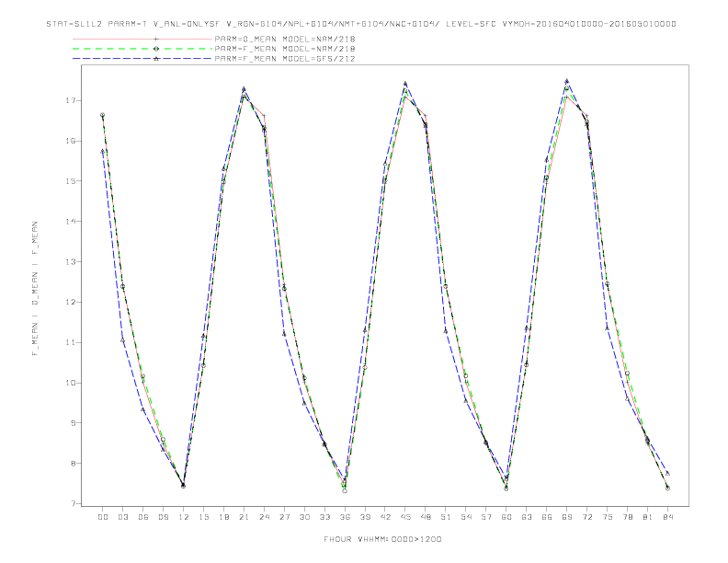Click x-axis forecast hour label 84

point(667,517)
